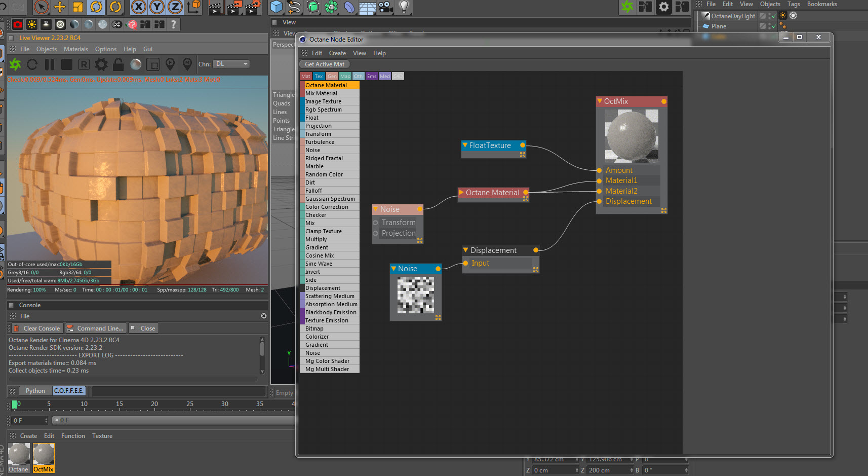Select the Move tool in top toolbar
The width and height of the screenshot is (868, 476).
60,7
